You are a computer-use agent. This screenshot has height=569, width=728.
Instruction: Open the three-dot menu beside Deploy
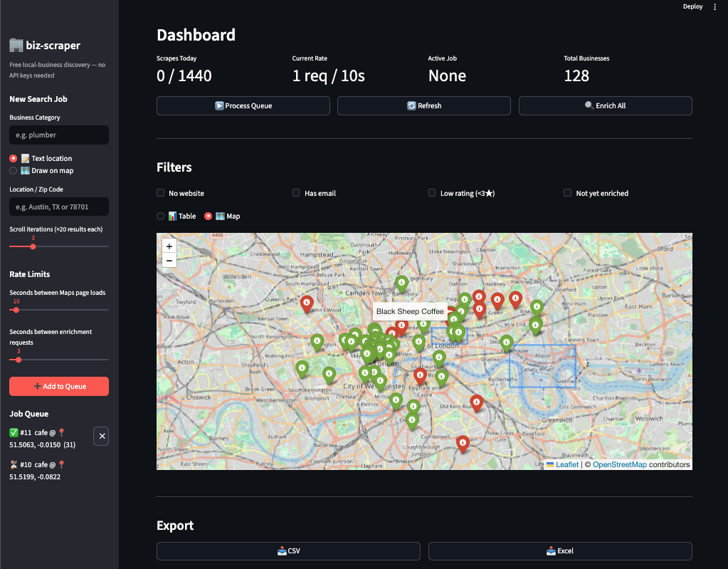point(714,6)
